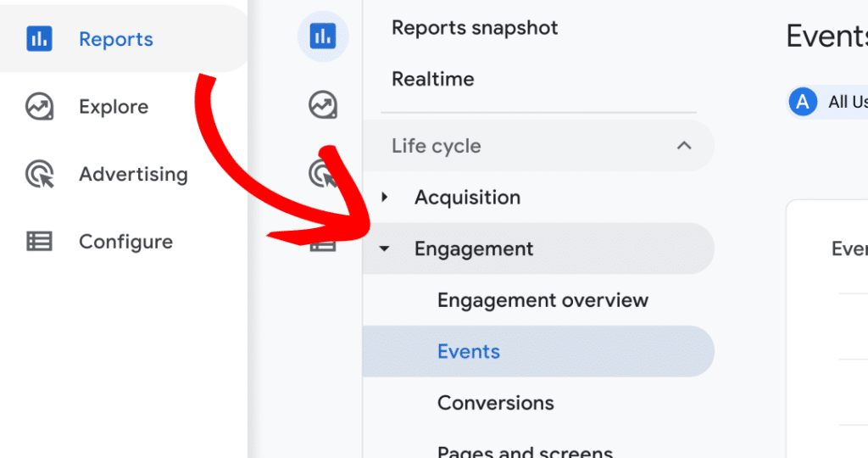Click the Configure table icon in expanded menu
This screenshot has height=458, width=868.
point(39,242)
